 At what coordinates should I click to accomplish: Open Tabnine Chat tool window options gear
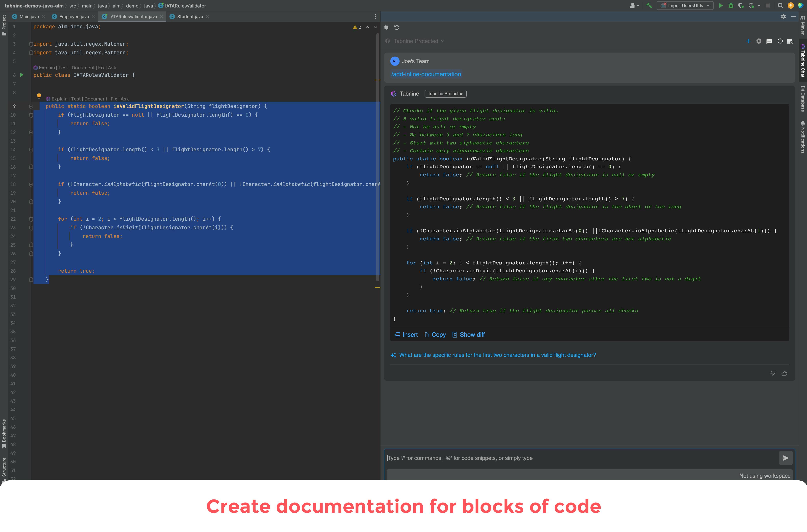(x=783, y=16)
